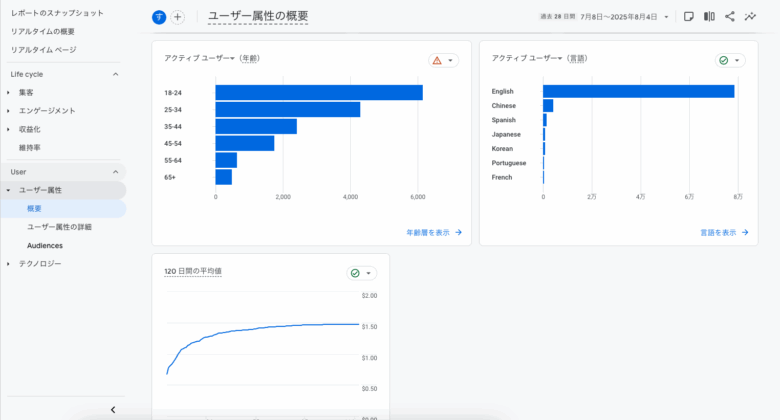The width and height of the screenshot is (780, 420).
Task: Open warning status dropdown on age card
Action: click(443, 60)
